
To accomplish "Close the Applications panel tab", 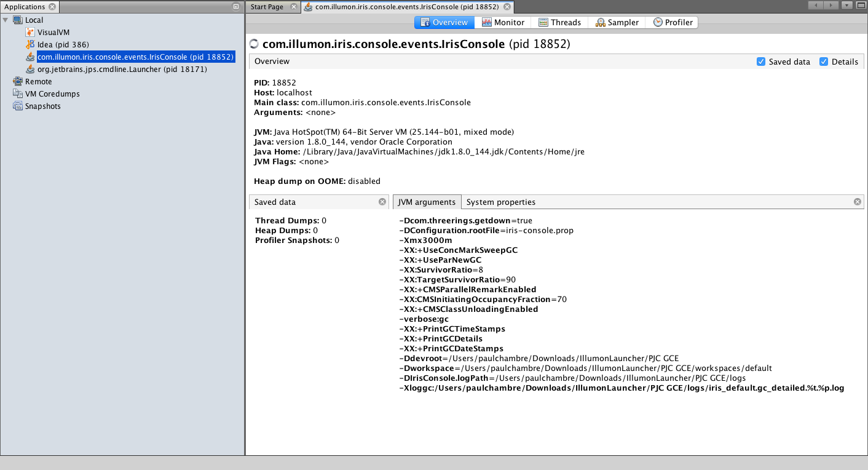I will coord(52,7).
